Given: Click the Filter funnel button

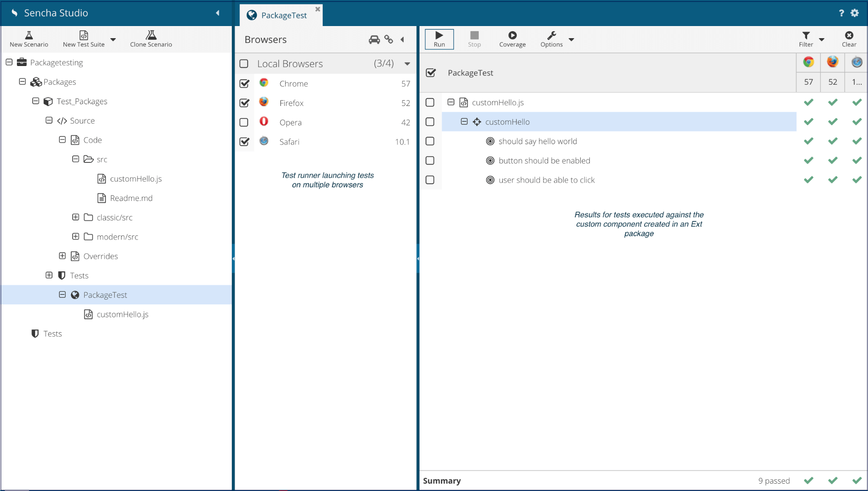Looking at the screenshot, I should click(806, 39).
